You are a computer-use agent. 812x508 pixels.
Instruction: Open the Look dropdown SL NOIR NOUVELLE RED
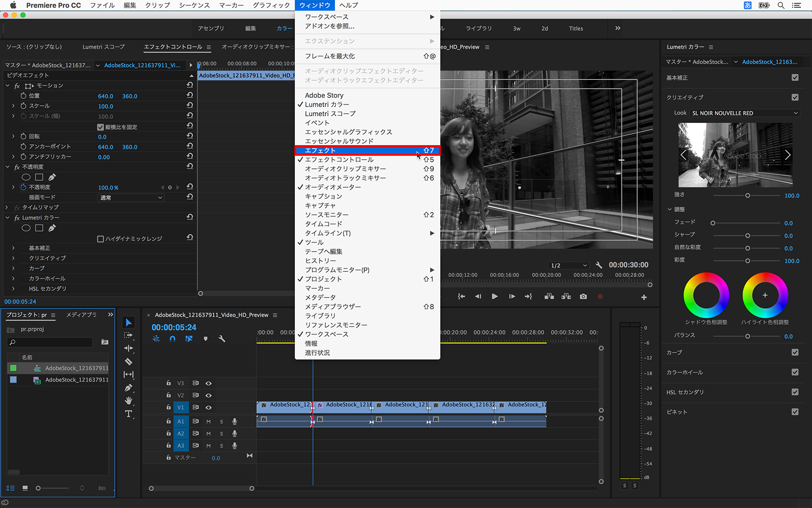[745, 113]
